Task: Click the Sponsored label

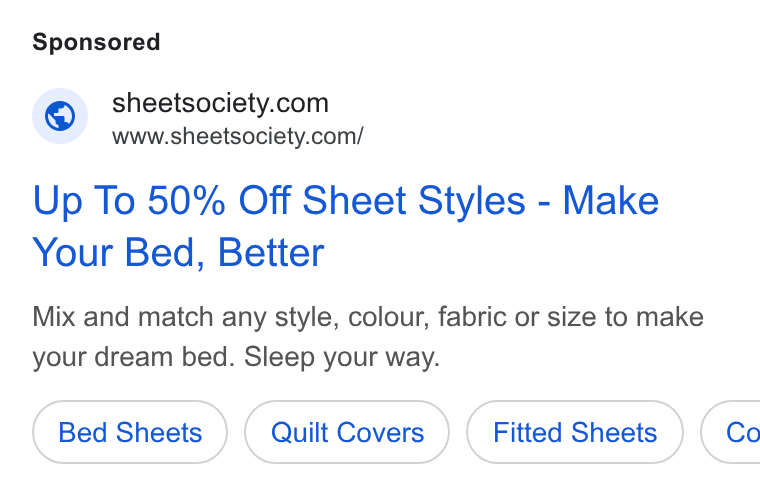Action: [x=96, y=42]
